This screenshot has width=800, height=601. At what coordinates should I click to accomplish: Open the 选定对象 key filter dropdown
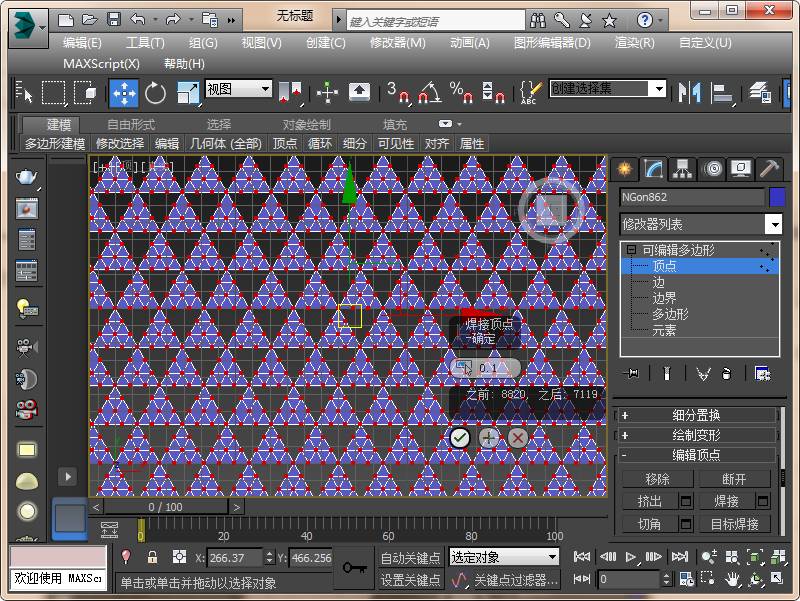tap(504, 557)
